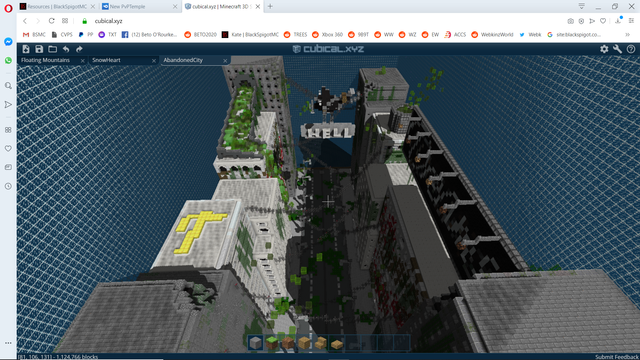Open the Opera main menu logo
The image size is (640, 360).
pyautogui.click(x=8, y=9)
